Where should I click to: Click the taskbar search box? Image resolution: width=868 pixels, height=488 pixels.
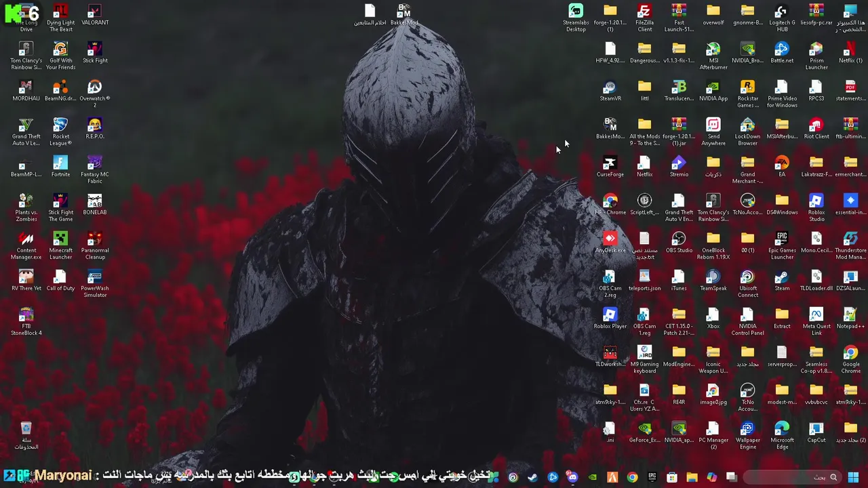point(791,477)
